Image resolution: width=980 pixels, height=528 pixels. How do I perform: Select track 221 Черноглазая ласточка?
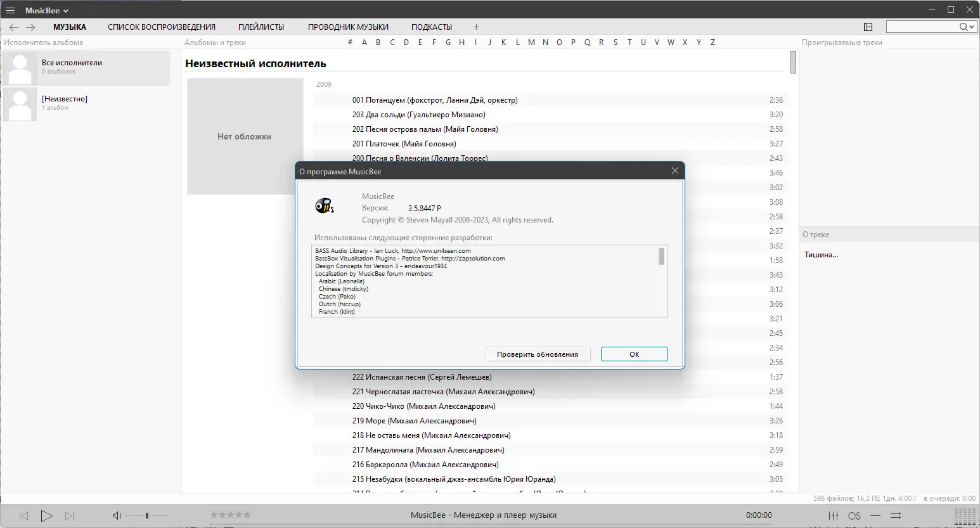pyautogui.click(x=549, y=392)
